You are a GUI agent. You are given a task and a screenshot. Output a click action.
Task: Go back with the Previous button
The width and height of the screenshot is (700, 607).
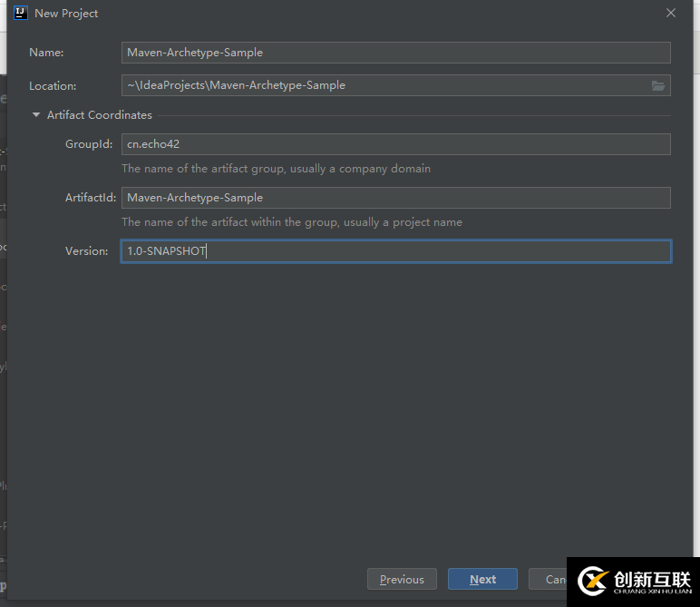point(402,579)
